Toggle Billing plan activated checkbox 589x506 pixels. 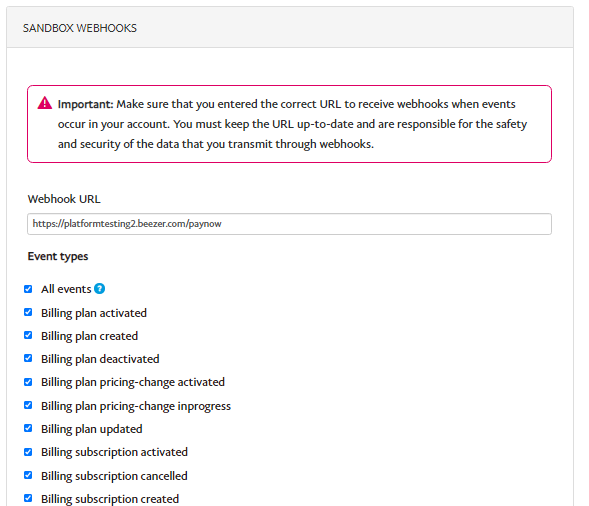(x=28, y=312)
